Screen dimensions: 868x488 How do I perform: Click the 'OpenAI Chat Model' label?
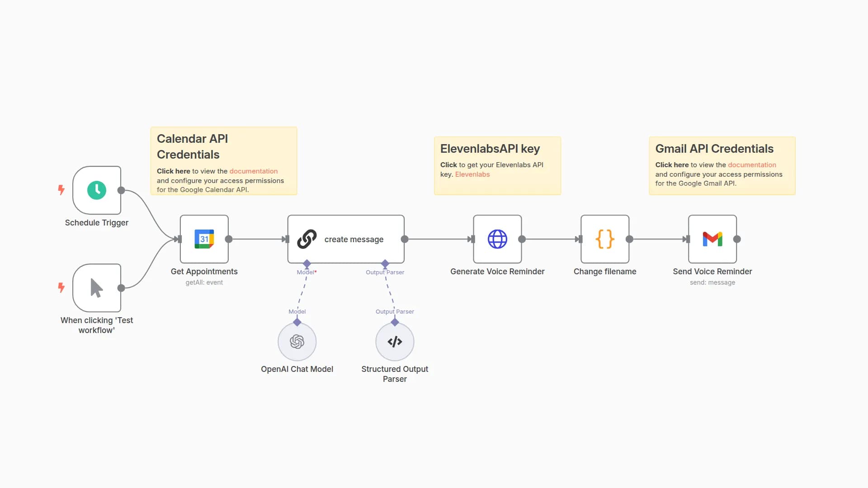297,369
